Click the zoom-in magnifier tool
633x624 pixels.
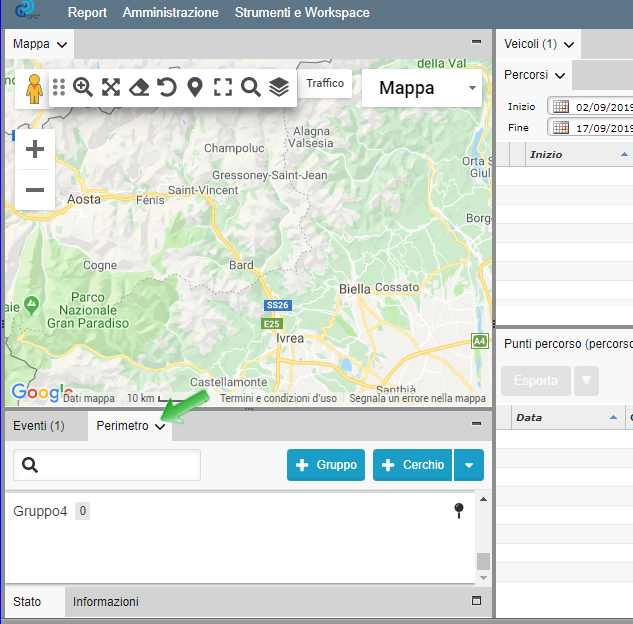pyautogui.click(x=83, y=87)
